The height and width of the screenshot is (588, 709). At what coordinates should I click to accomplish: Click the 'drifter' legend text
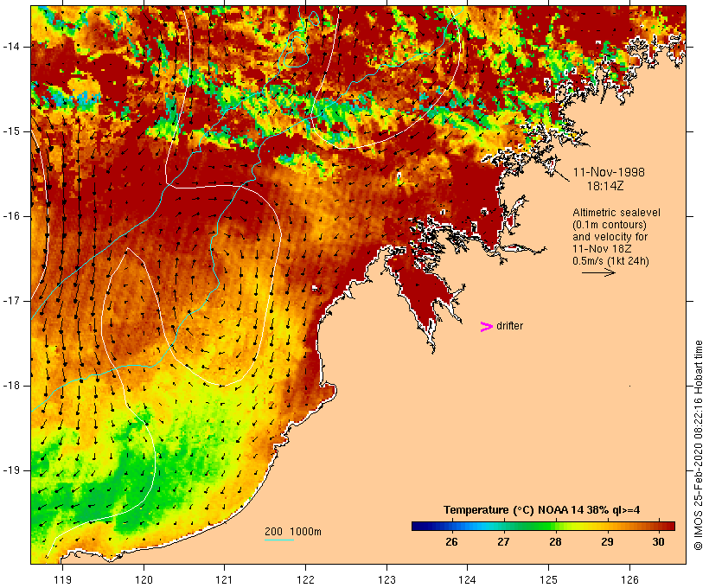[x=509, y=326]
